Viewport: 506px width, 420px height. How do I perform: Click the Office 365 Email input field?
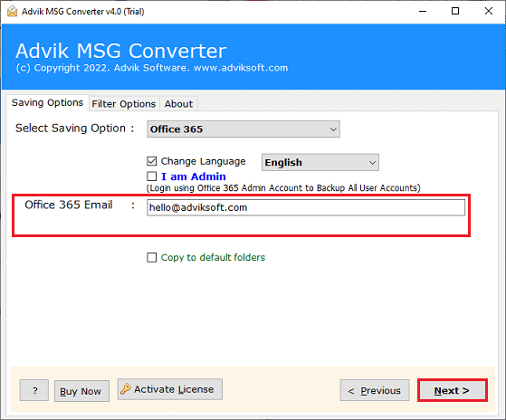[x=306, y=207]
